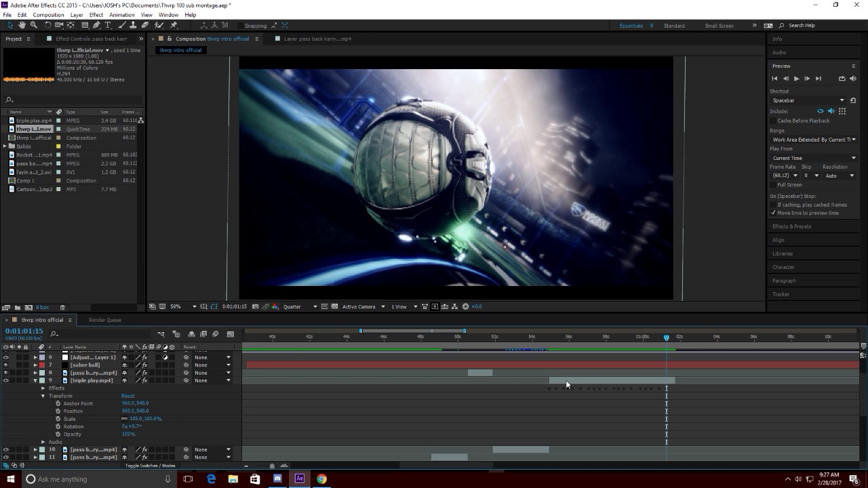Click the take snapshot camera icon
868x488 pixels.
(x=255, y=306)
